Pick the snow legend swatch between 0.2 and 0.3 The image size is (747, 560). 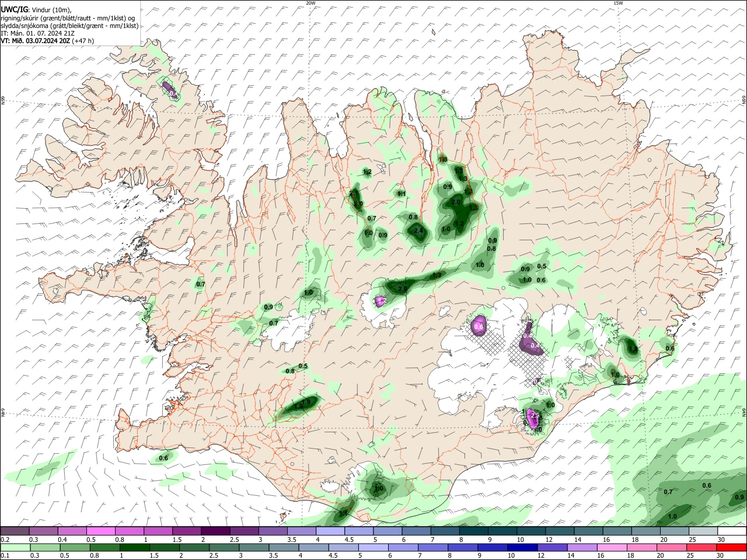pos(15,531)
